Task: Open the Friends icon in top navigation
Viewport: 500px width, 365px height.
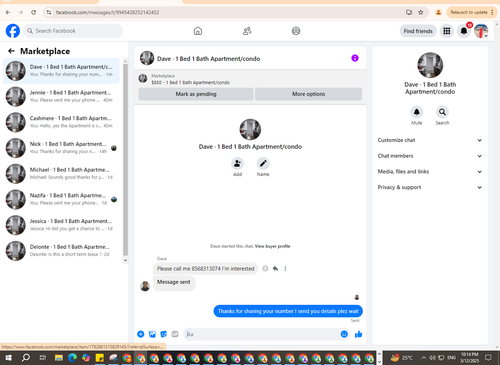Action: (x=247, y=31)
